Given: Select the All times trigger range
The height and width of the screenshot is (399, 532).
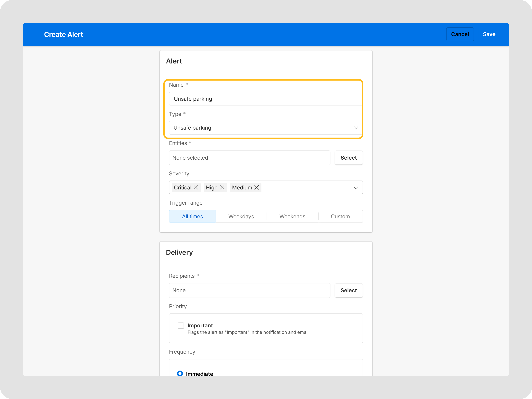Looking at the screenshot, I should pyautogui.click(x=192, y=216).
